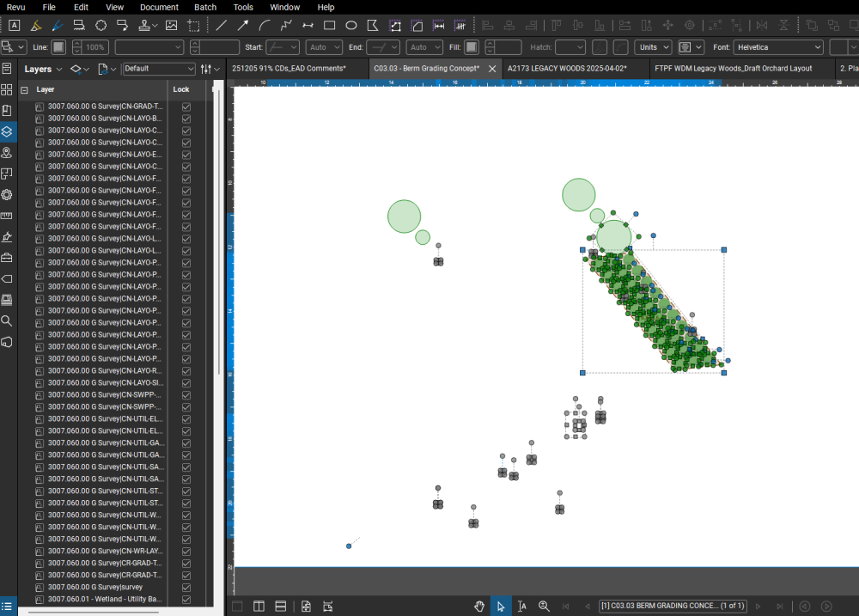Toggle lock for CN-LAYO-SI layer
Viewport: 859px width, 616px height.
tap(186, 383)
